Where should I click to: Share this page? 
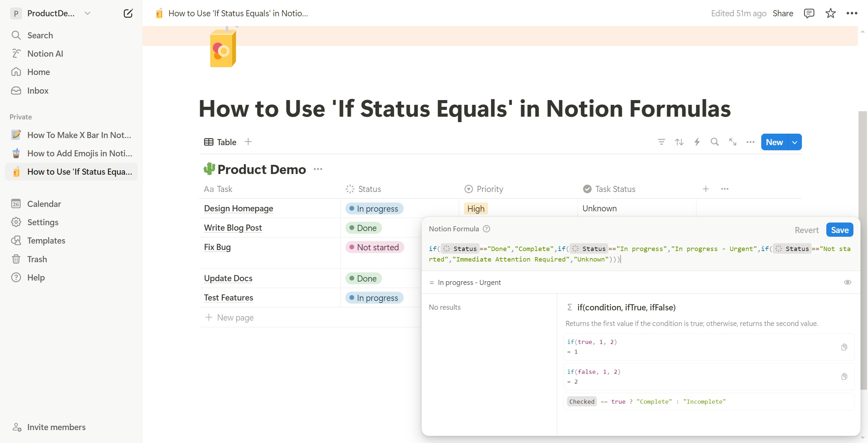point(783,13)
